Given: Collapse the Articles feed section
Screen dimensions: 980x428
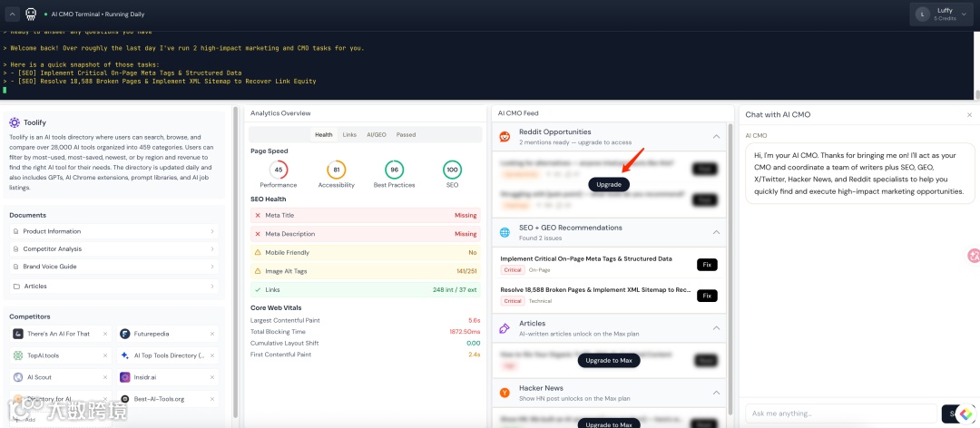Looking at the screenshot, I should pyautogui.click(x=716, y=328).
